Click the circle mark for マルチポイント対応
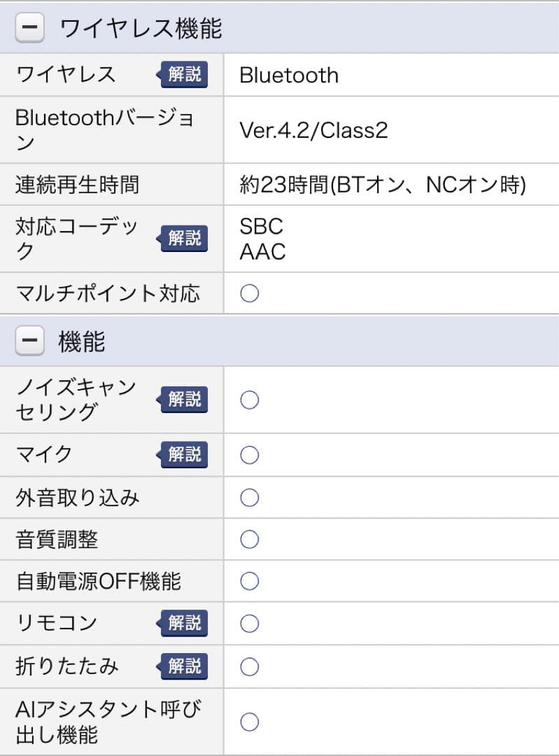Screen dimensions: 559x756 (249, 293)
